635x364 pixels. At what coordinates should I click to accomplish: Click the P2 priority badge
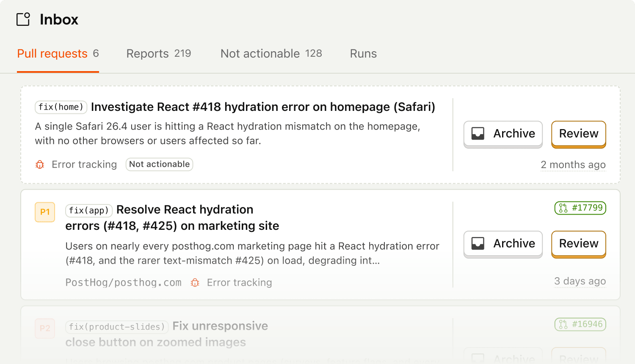(x=45, y=328)
